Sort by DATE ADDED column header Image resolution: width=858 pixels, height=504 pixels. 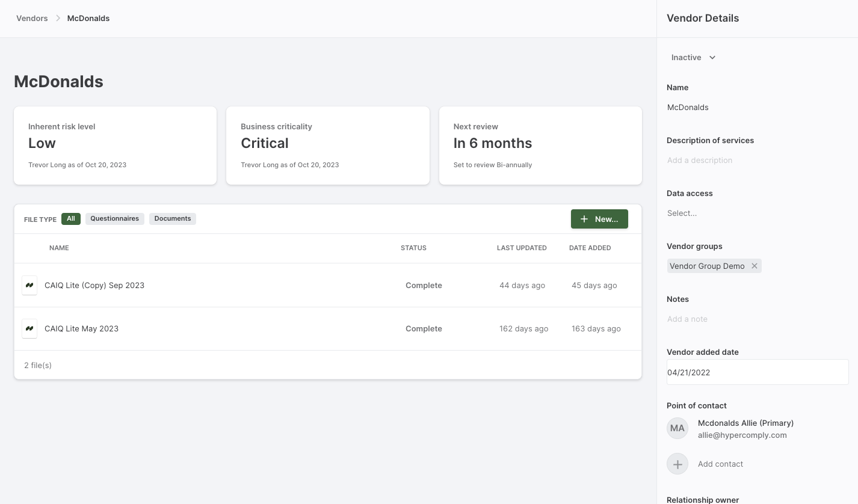click(x=590, y=248)
